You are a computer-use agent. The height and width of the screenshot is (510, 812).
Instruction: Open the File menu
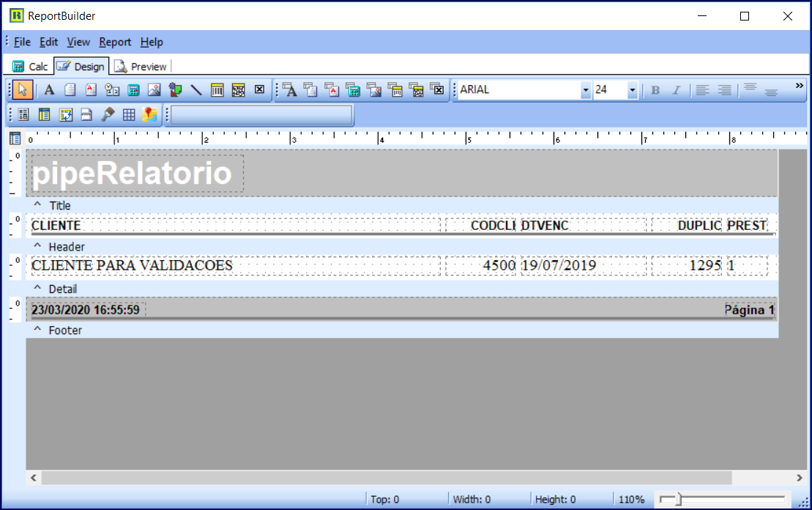(22, 42)
